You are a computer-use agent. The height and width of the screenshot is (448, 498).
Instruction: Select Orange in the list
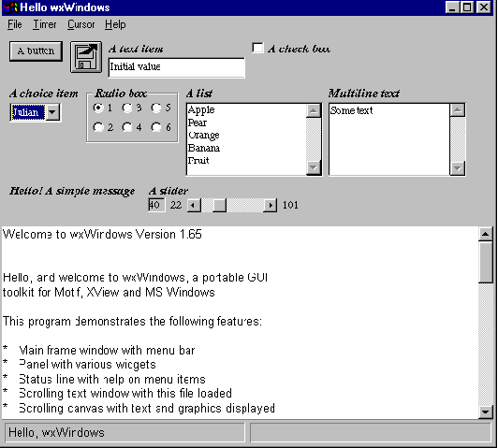pyautogui.click(x=246, y=136)
